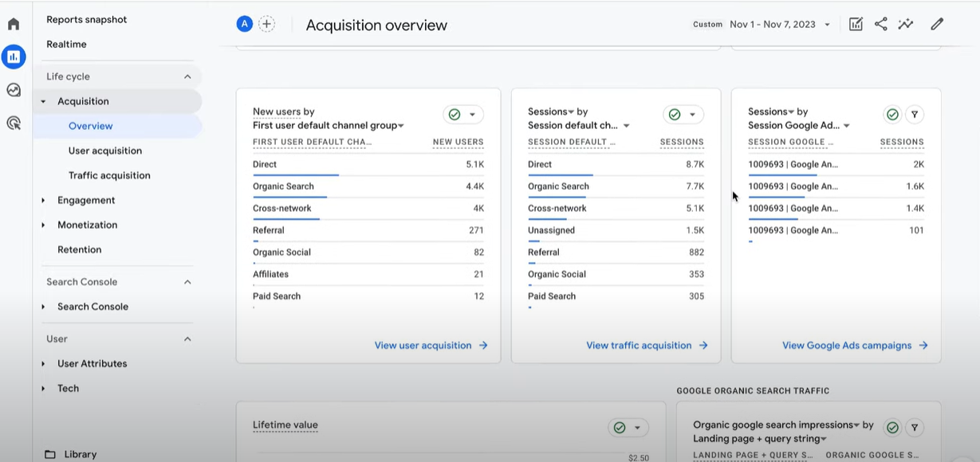Click the add comparison plus icon
The image size is (980, 462).
click(267, 24)
